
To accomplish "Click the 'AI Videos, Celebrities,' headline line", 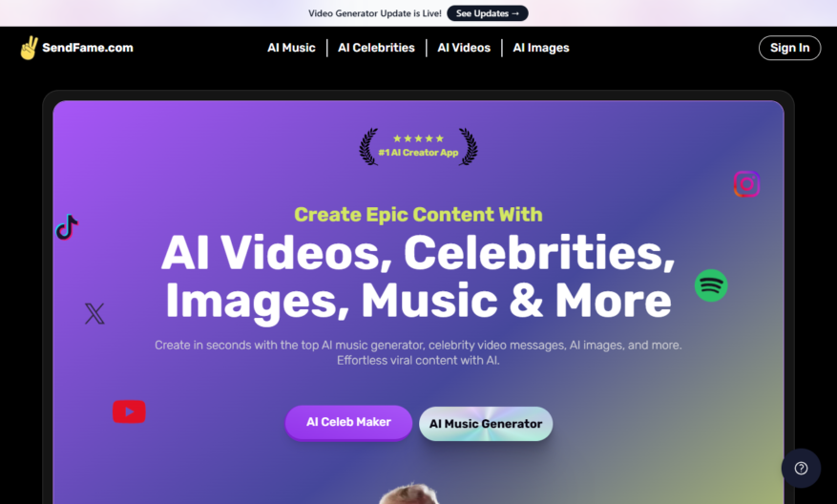I will click(418, 253).
